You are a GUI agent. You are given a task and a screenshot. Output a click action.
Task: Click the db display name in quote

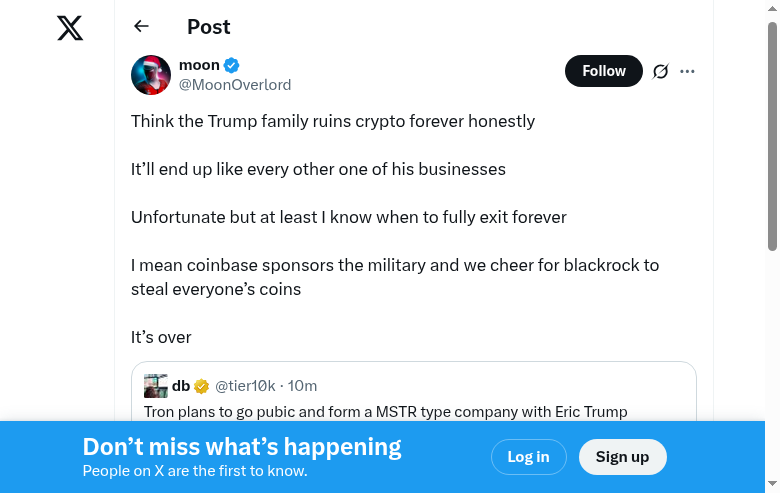(x=181, y=386)
